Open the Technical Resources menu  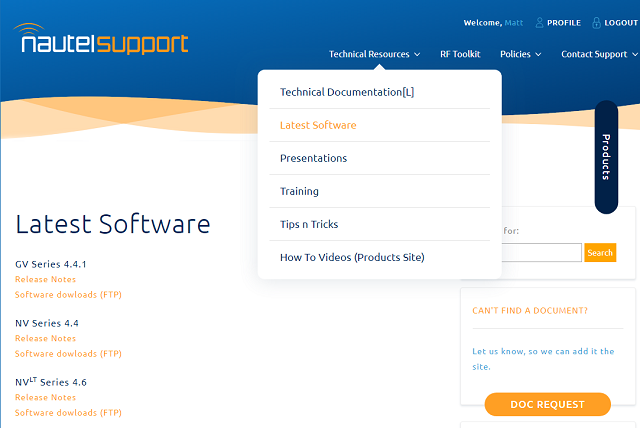(369, 54)
